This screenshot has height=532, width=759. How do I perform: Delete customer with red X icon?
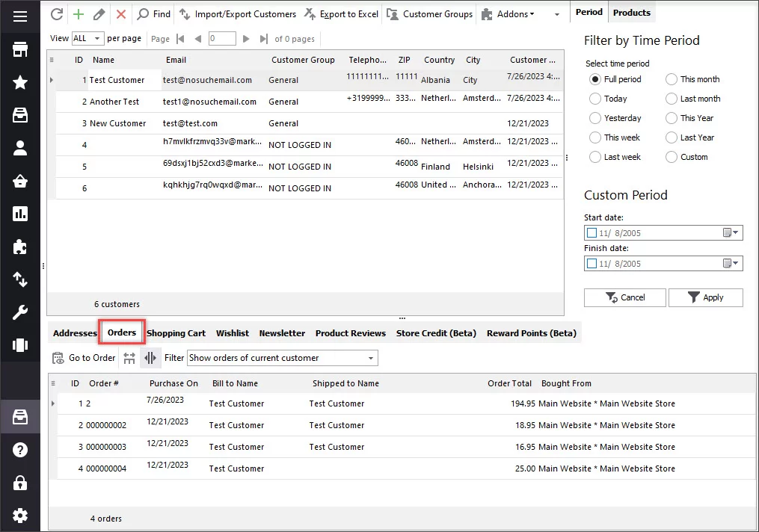[x=121, y=14]
